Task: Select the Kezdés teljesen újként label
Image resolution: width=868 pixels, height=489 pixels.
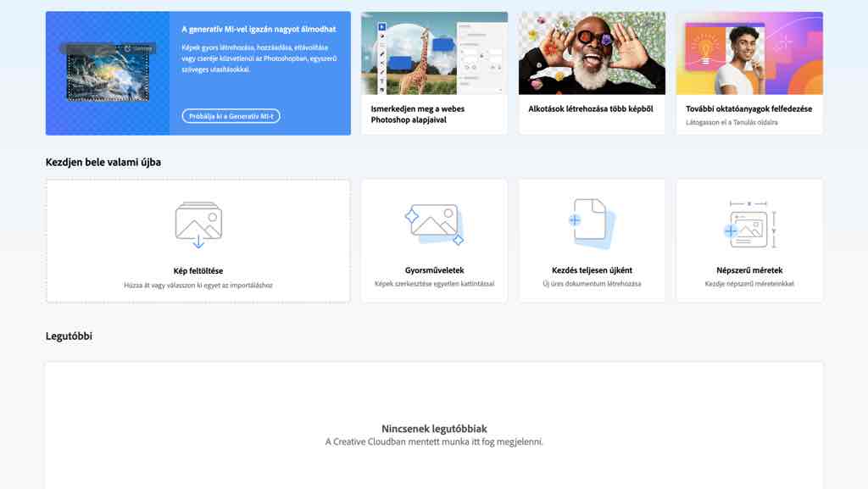Action: tap(592, 270)
